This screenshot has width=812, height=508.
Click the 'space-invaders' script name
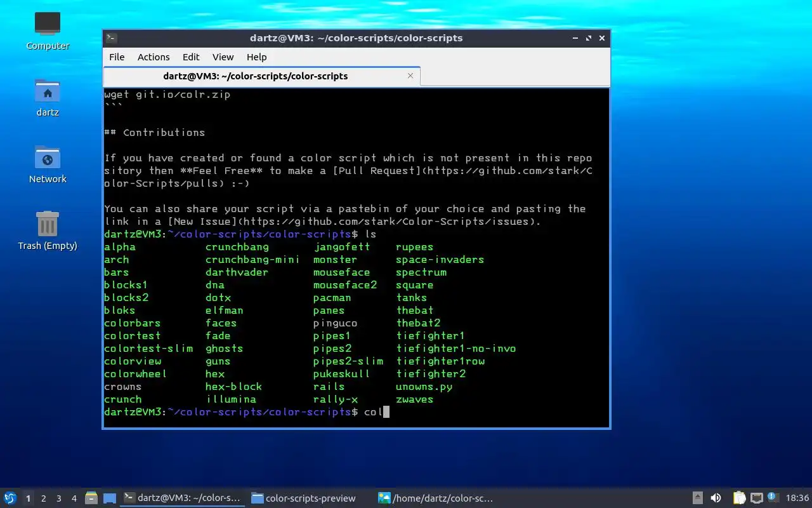coord(440,260)
